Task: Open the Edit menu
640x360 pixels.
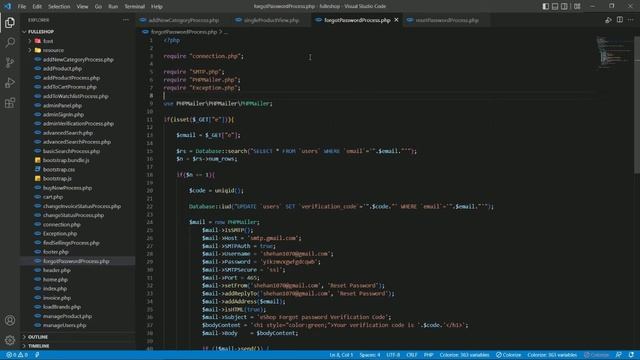Action: point(37,7)
